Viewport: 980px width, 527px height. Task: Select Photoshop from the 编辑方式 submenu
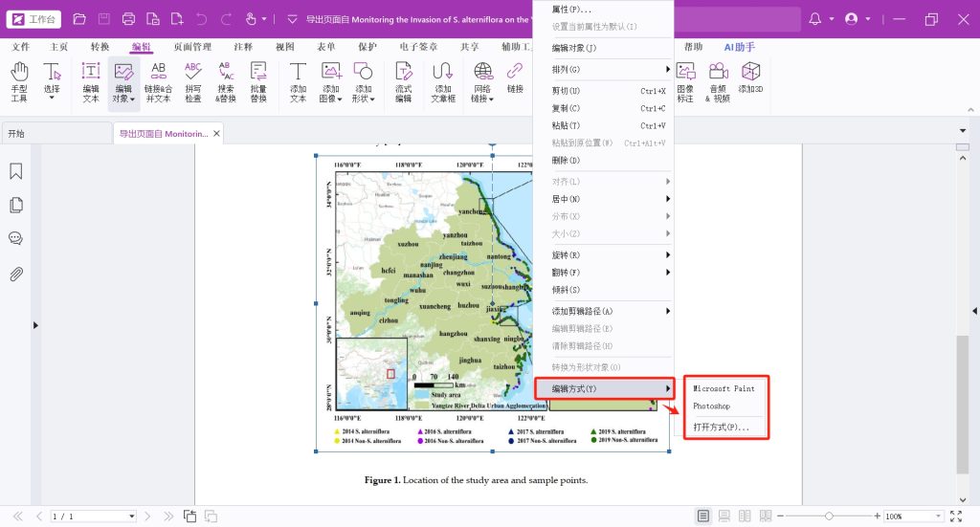pyautogui.click(x=712, y=406)
